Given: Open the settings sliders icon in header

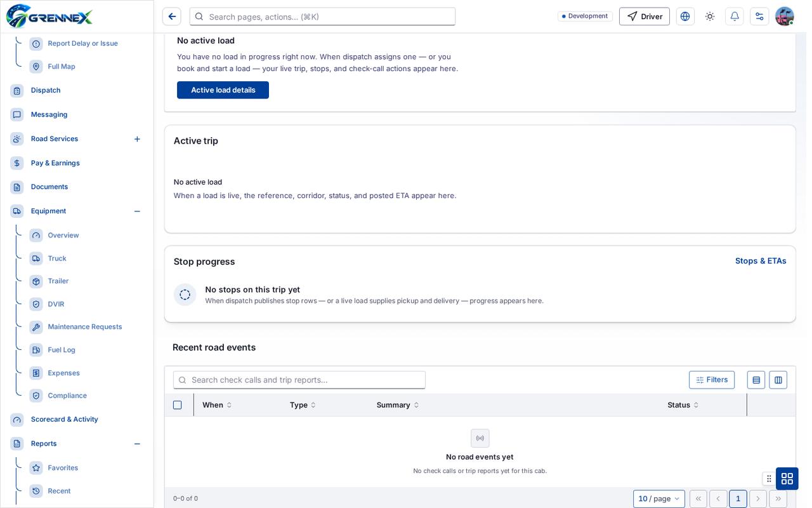Looking at the screenshot, I should (759, 17).
